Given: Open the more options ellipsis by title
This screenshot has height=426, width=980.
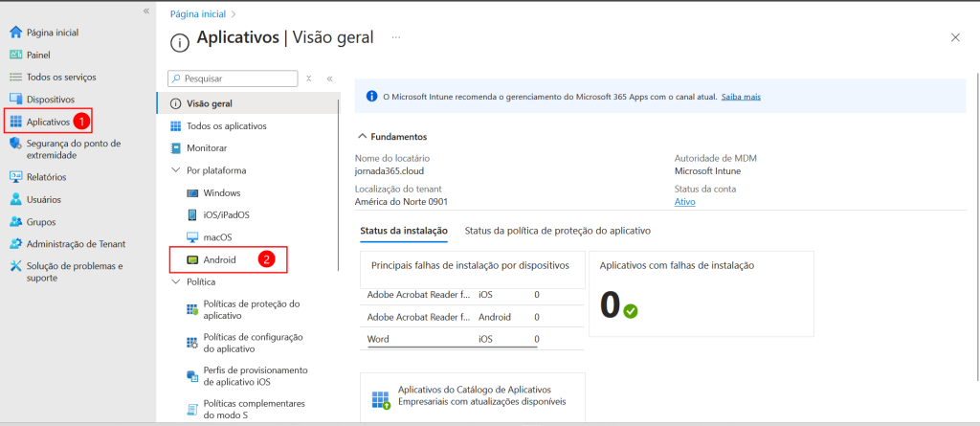Looking at the screenshot, I should click(x=395, y=37).
